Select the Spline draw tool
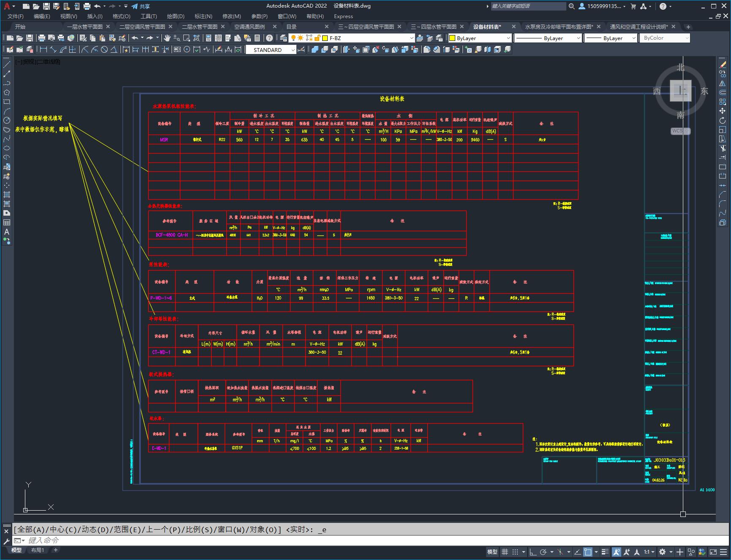The image size is (731, 560). pos(7,139)
